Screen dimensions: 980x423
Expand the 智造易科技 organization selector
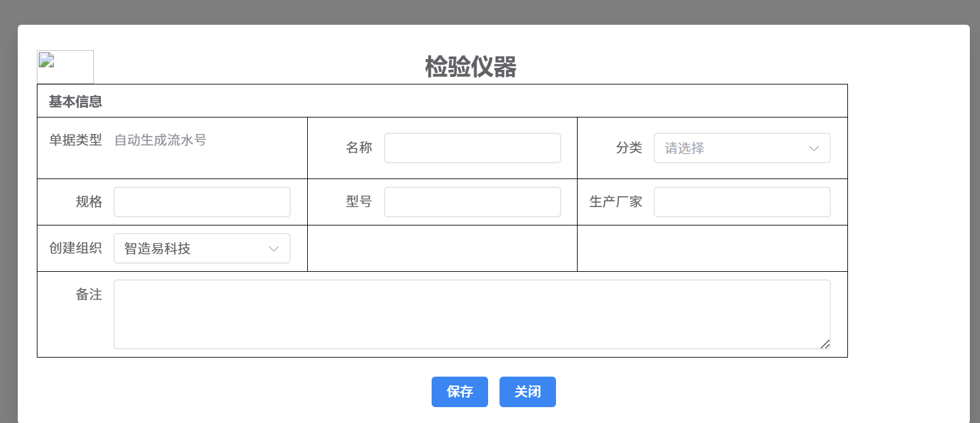pyautogui.click(x=190, y=248)
